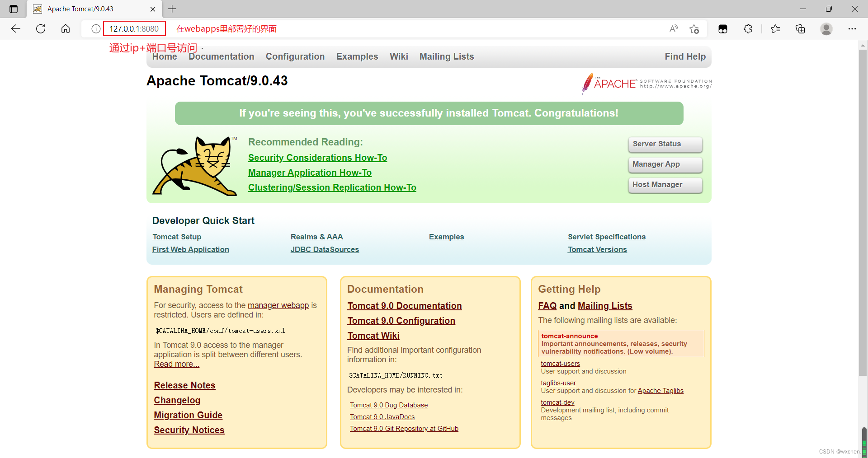Open Clustering/Session Replication How-To link
The height and width of the screenshot is (458, 868).
point(332,187)
